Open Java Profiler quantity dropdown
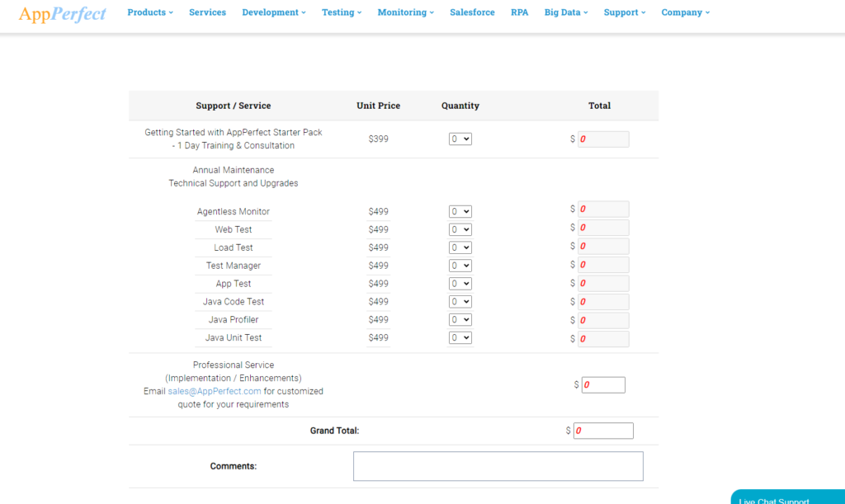This screenshot has height=504, width=845. pyautogui.click(x=460, y=320)
